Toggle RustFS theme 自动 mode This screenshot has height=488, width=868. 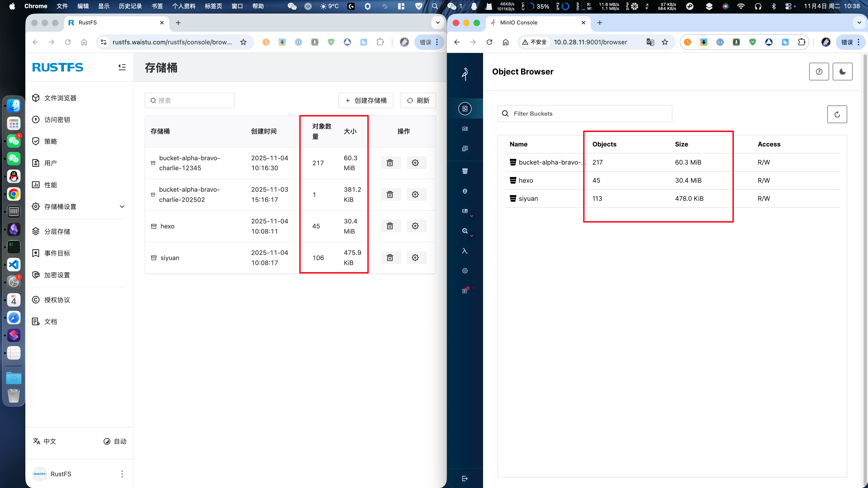(x=115, y=441)
